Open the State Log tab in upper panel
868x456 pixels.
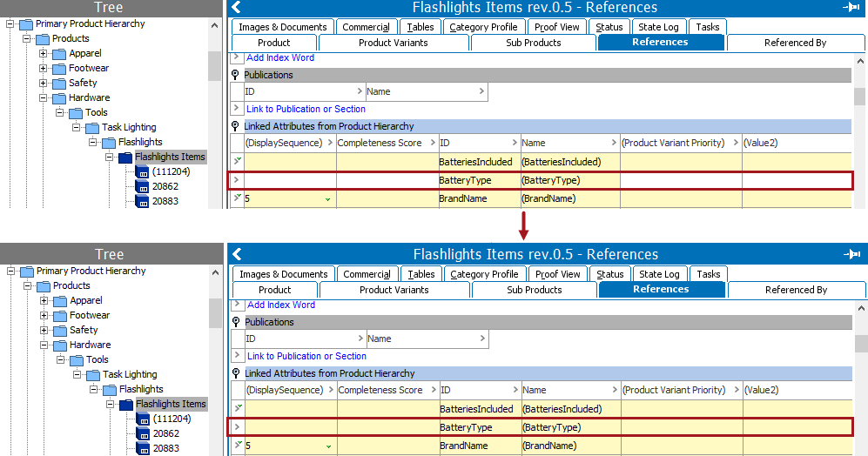[658, 27]
